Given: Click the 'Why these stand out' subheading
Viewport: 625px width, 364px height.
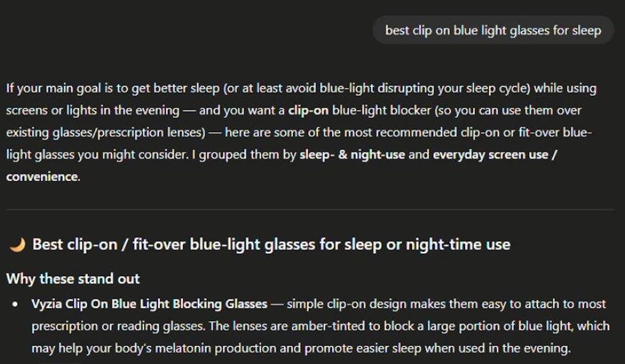Looking at the screenshot, I should point(73,279).
